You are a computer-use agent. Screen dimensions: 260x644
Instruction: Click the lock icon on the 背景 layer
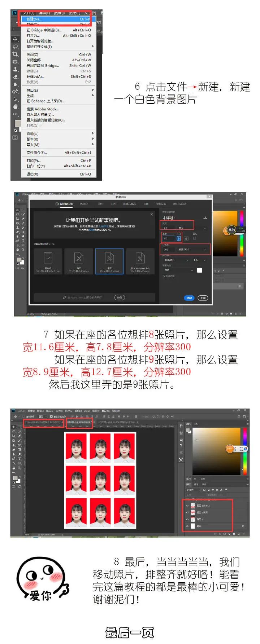pos(243,526)
